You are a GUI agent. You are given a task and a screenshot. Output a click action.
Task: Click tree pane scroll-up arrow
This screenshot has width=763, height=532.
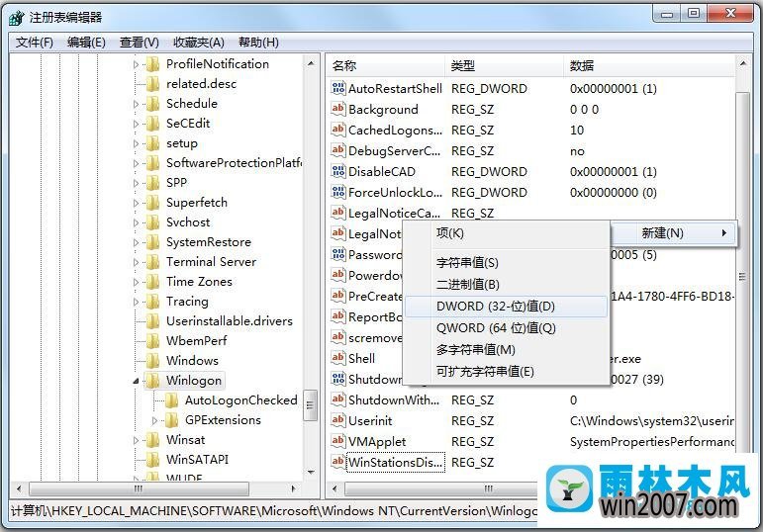[311, 63]
